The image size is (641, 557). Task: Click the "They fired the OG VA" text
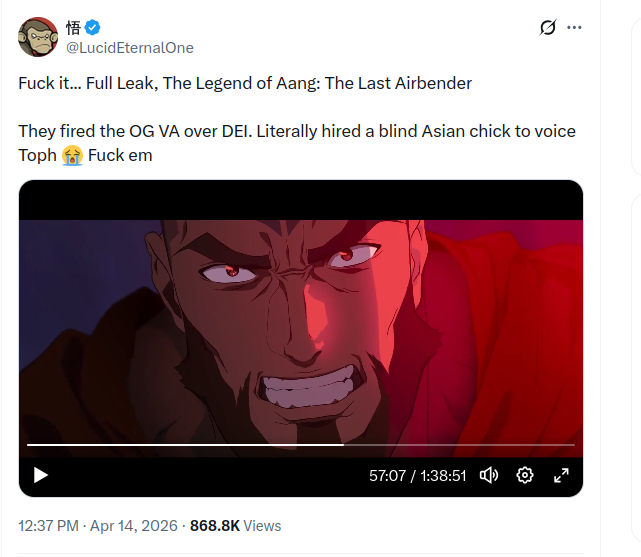[x=130, y=132]
